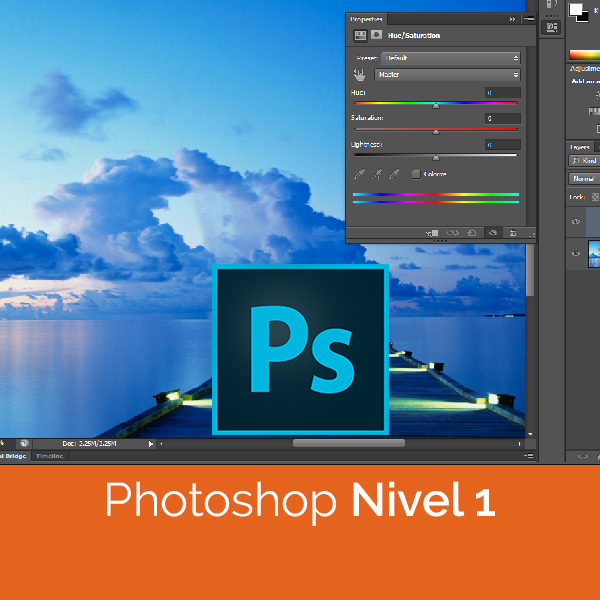
Task: Select the first eyedropper in Properties
Action: [360, 174]
